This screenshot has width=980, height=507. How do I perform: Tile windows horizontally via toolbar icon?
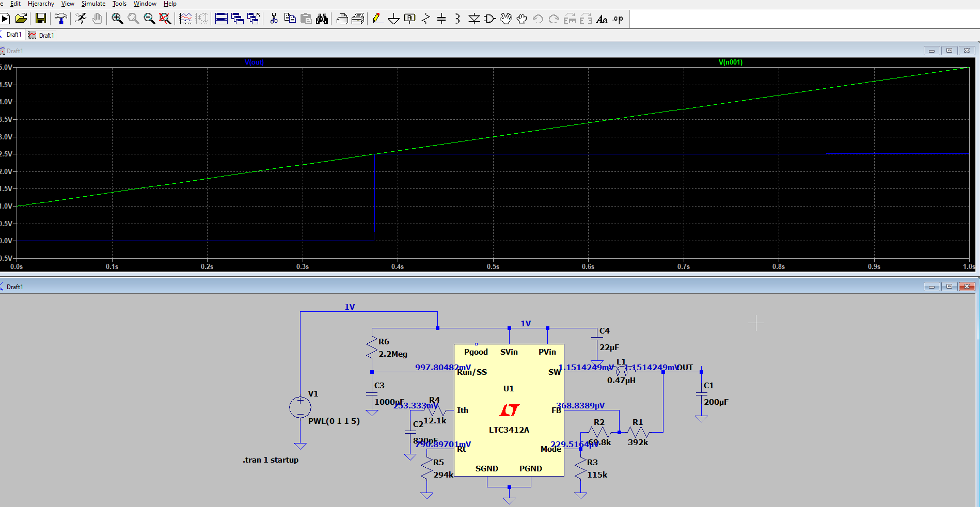click(222, 19)
